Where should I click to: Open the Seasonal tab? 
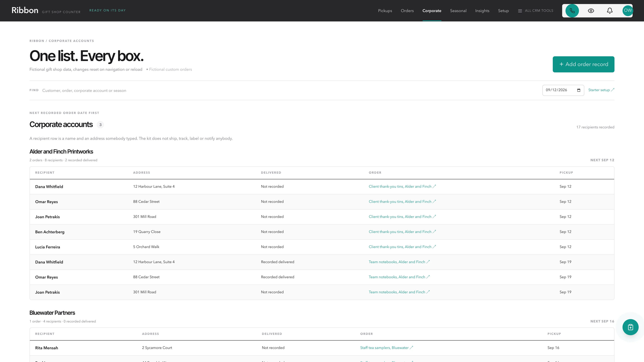click(x=458, y=11)
